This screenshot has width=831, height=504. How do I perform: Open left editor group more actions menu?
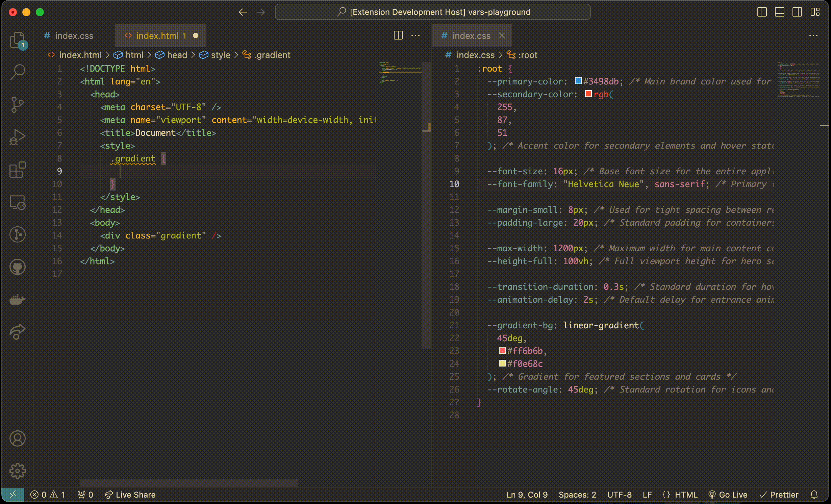click(415, 35)
